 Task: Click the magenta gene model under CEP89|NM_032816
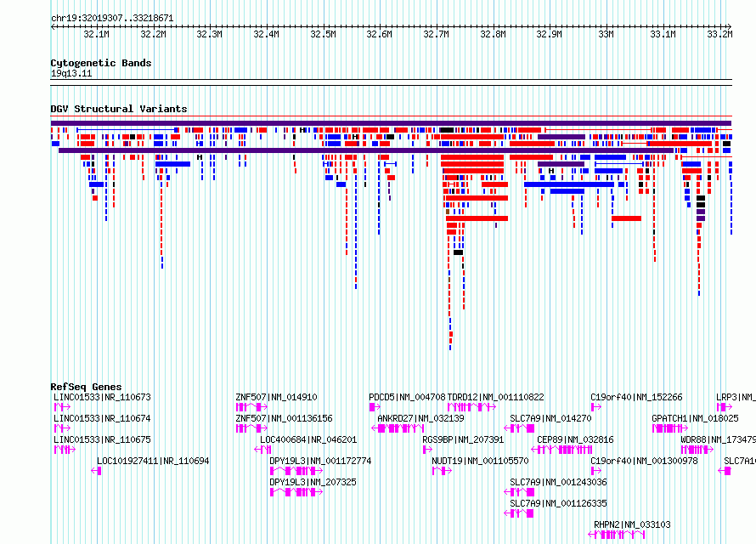(561, 450)
